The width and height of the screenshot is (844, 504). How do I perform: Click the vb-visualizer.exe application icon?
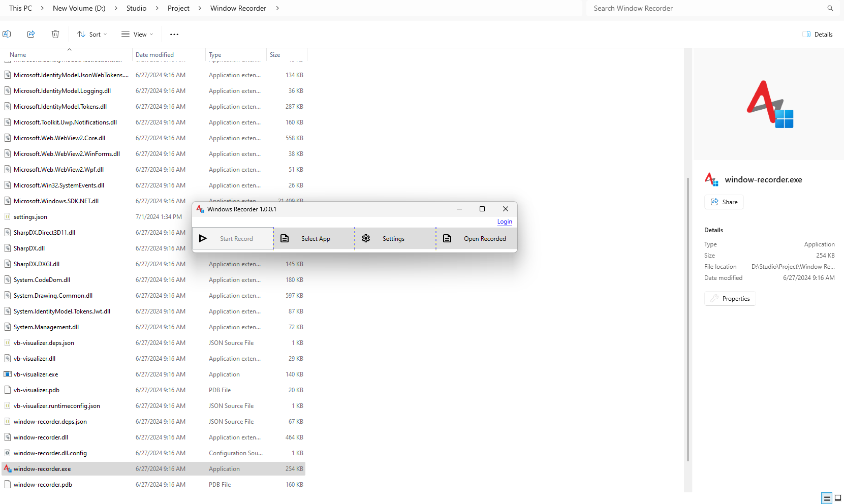point(8,374)
